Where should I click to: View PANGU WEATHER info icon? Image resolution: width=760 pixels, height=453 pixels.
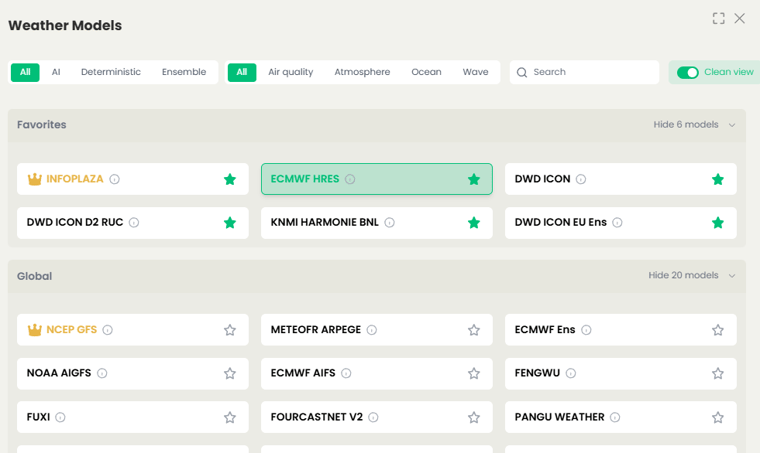tap(615, 417)
